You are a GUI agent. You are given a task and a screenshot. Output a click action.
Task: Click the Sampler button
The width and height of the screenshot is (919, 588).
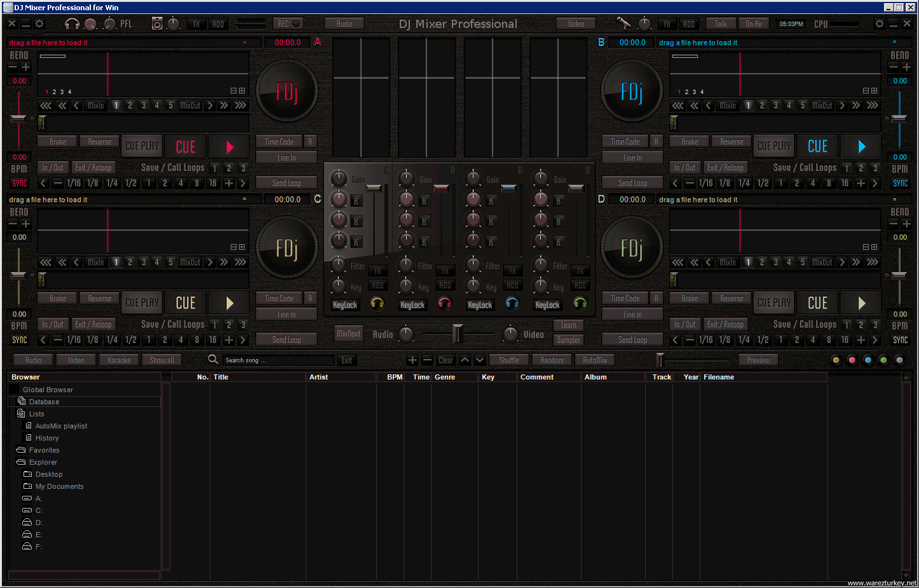[x=569, y=340]
